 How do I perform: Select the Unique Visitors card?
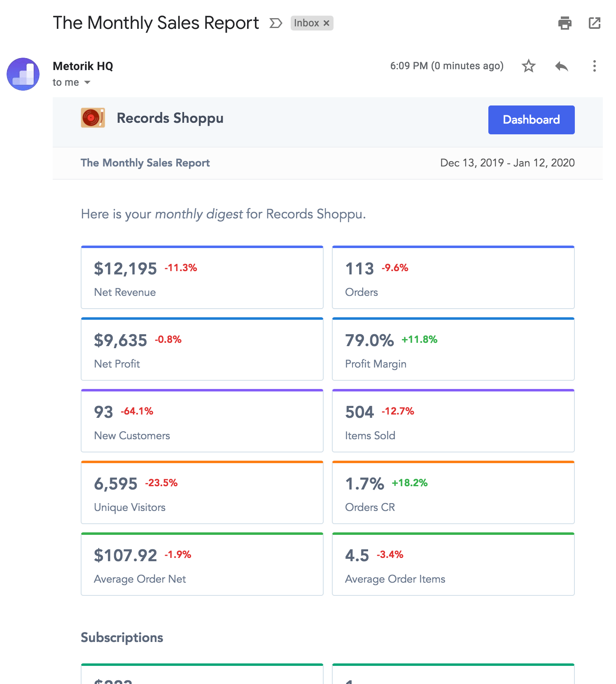[x=202, y=493]
